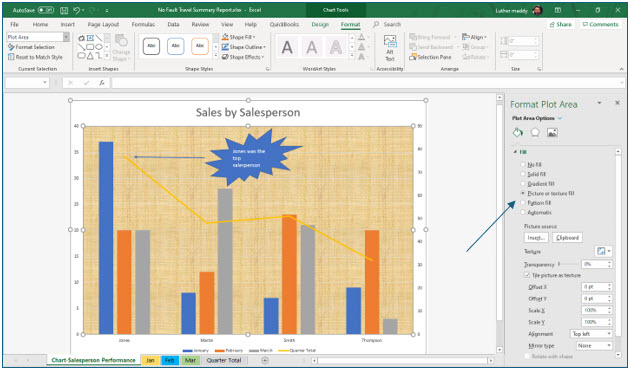Switch to the Insert ribbon tab
630x368 pixels.
point(68,25)
